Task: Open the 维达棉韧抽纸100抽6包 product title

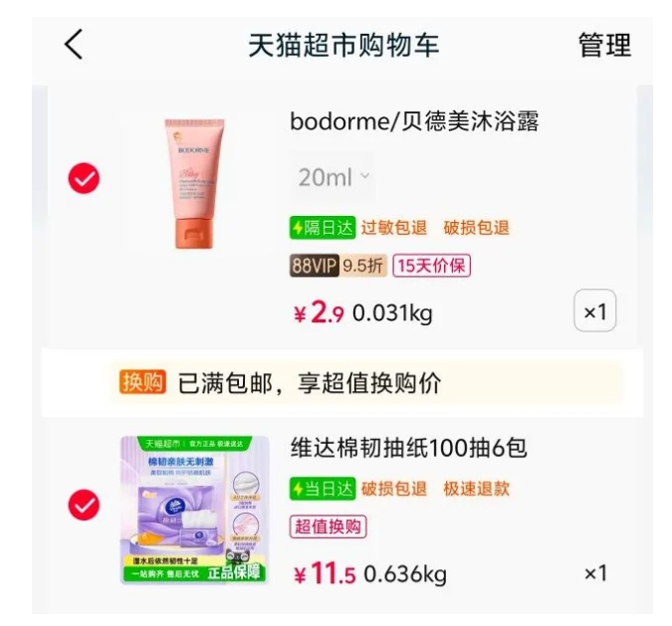Action: click(408, 448)
